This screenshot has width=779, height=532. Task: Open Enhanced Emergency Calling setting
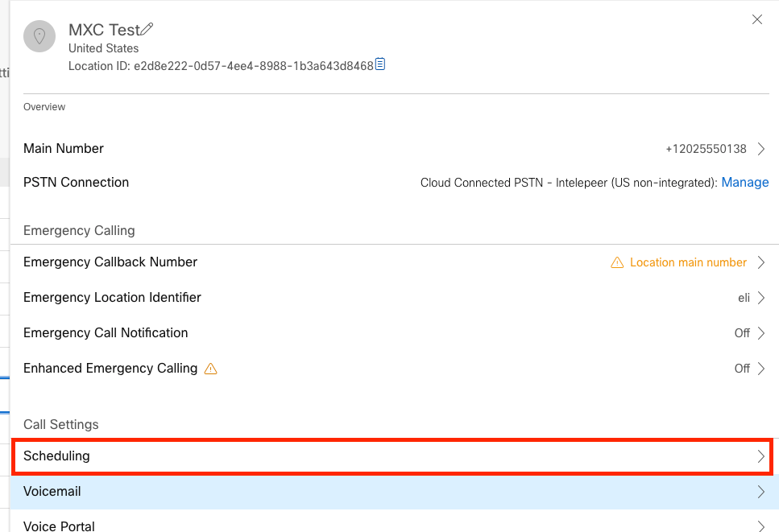pyautogui.click(x=395, y=369)
